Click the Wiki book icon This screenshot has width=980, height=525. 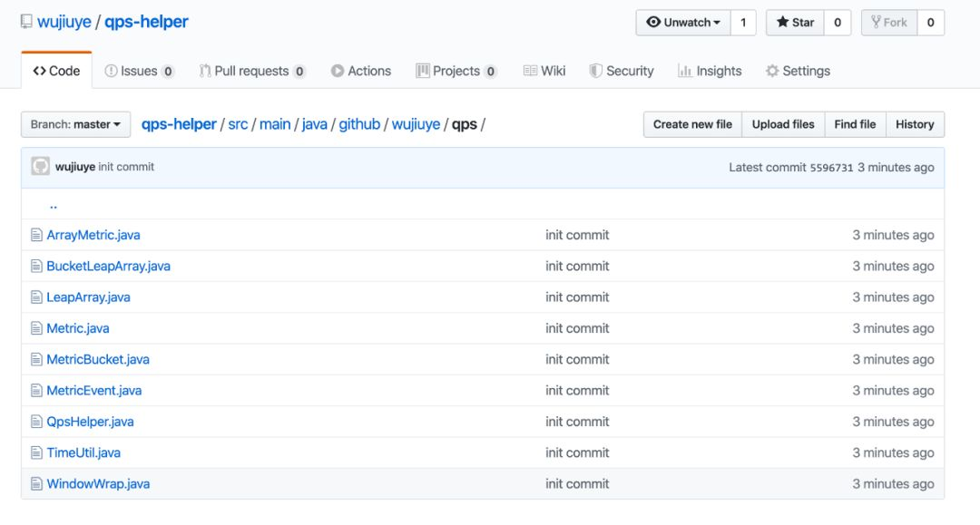(x=530, y=71)
